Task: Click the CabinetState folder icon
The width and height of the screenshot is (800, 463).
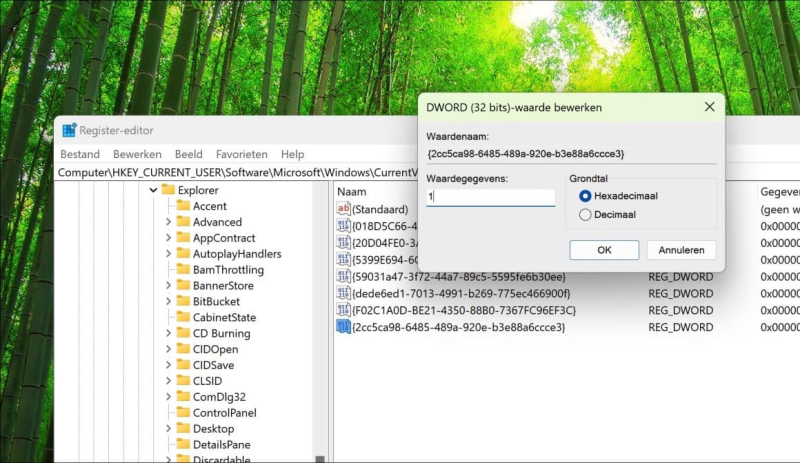Action: pos(183,317)
